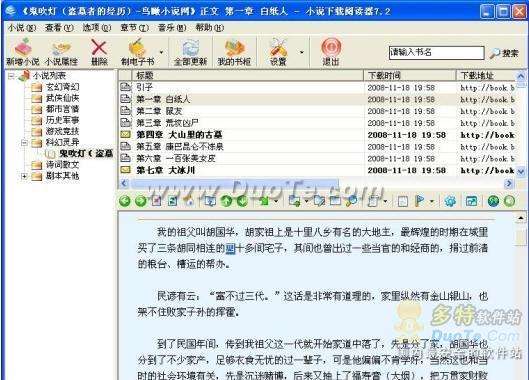Expand the 剧本其他 tree node
Image resolution: width=529 pixels, height=380 pixels.
24,176
